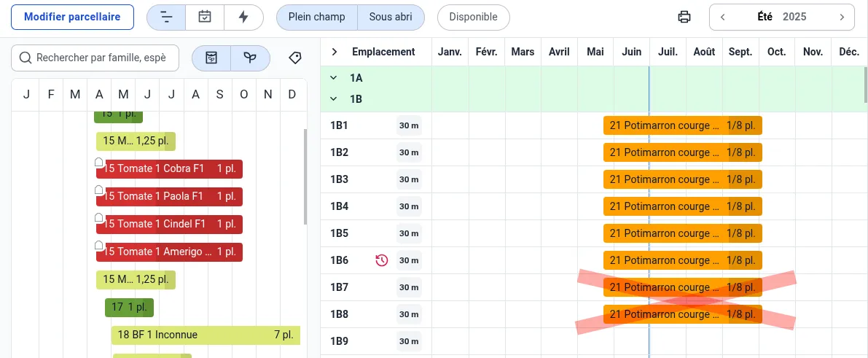The height and width of the screenshot is (358, 868).
Task: Collapse the 1A location group
Action: [334, 77]
